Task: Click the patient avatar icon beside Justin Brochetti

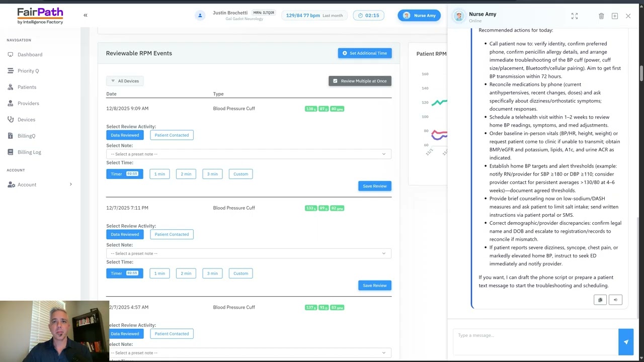Action: tap(200, 16)
